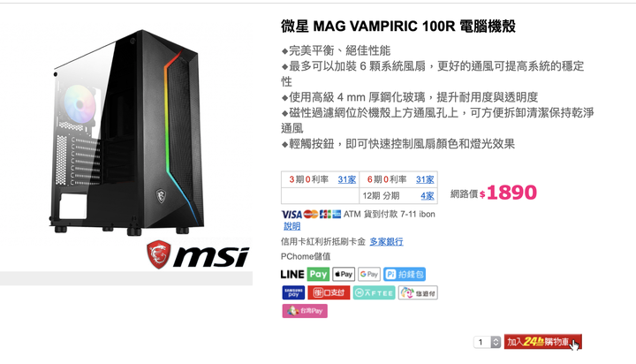Click the 說明 payment explanation link
Image resolution: width=636 pixels, height=364 pixels.
coord(292,226)
